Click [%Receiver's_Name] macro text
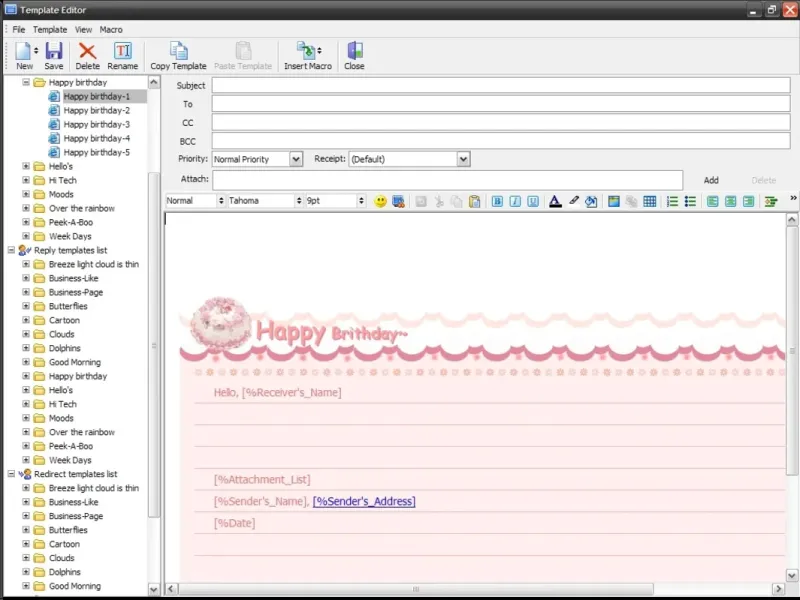This screenshot has width=800, height=600. tap(291, 392)
